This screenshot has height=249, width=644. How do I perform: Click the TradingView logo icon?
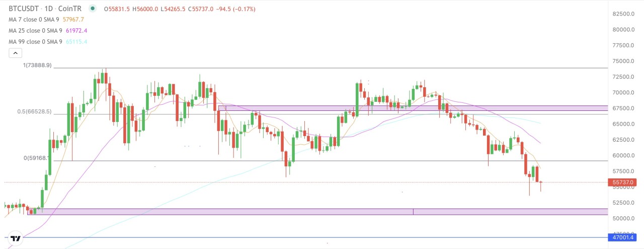tap(16, 238)
